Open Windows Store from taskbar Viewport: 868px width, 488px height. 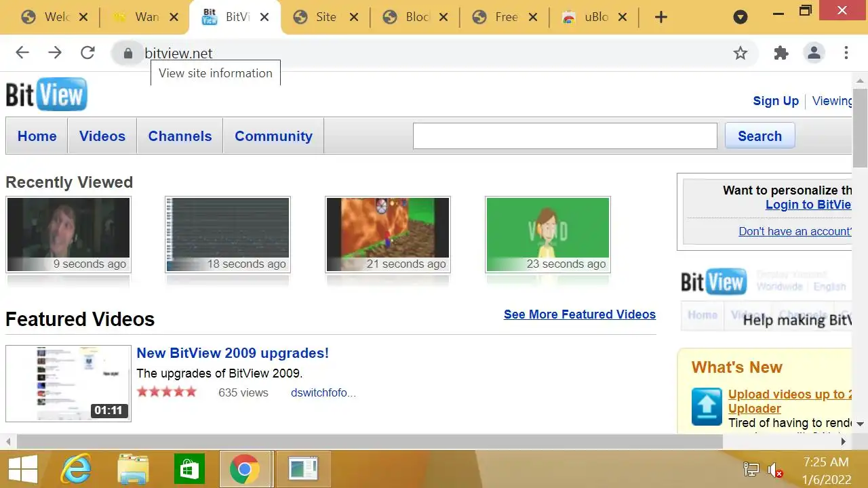coord(189,469)
